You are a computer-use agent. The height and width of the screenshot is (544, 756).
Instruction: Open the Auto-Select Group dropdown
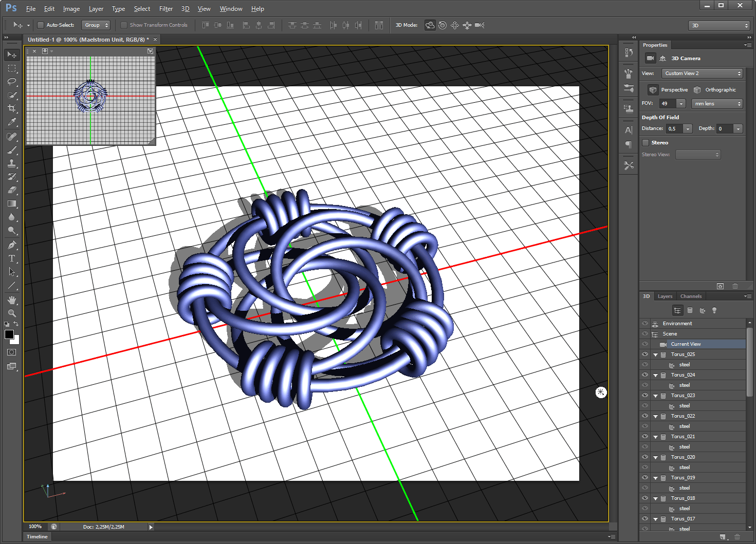[96, 25]
